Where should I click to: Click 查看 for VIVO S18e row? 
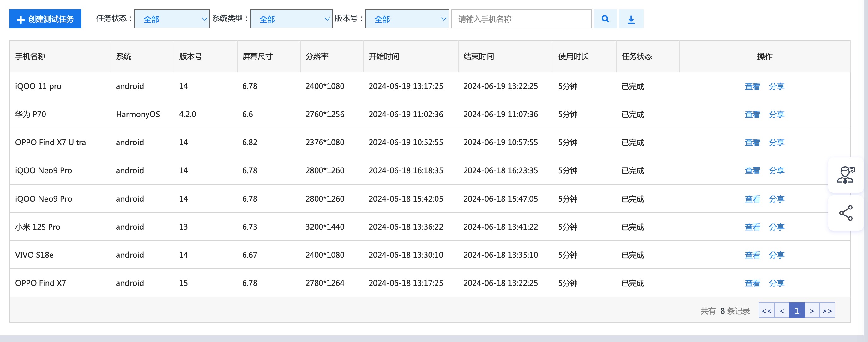(x=752, y=255)
